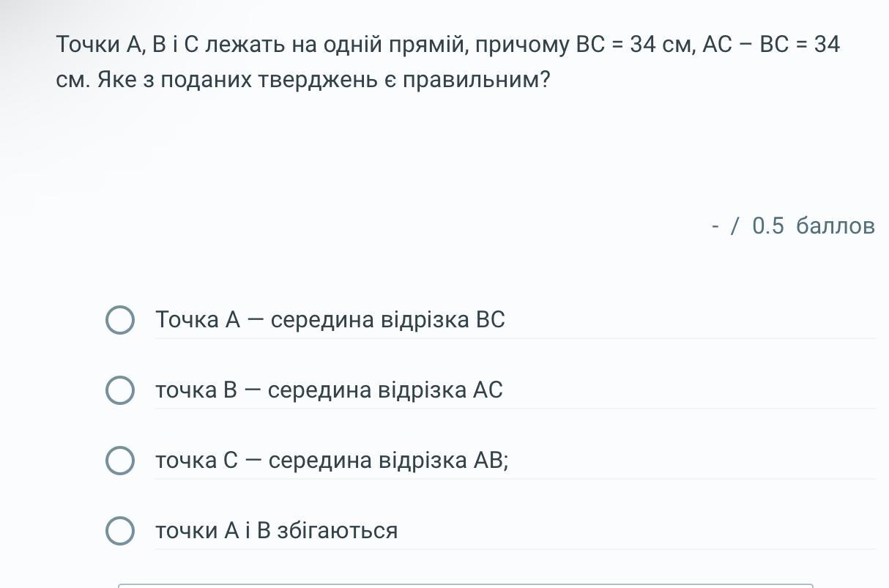
Task: Click 'АС − ВС = 34' in the question
Action: tap(771, 45)
